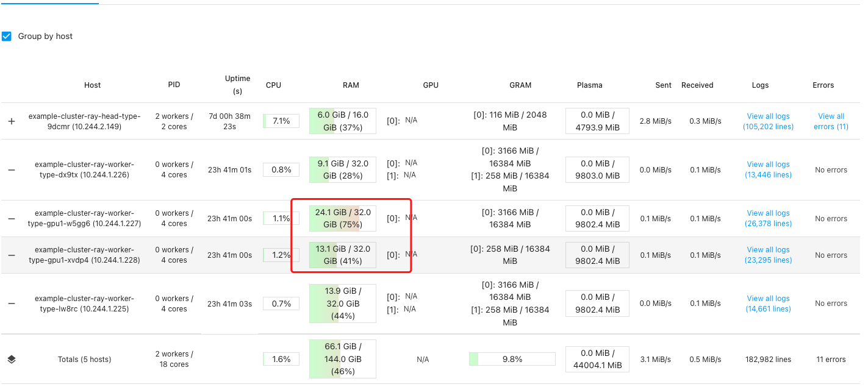The width and height of the screenshot is (868, 387).
Task: Click the 7.1% CPU usage bar
Action: pyautogui.click(x=281, y=121)
